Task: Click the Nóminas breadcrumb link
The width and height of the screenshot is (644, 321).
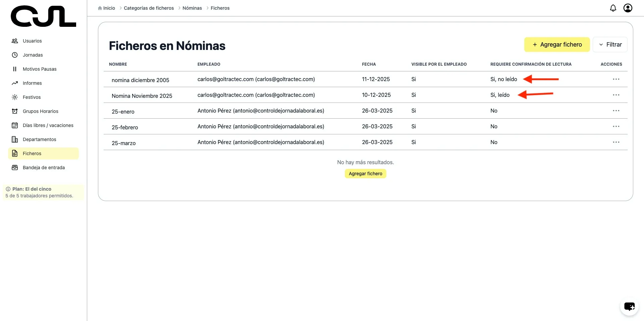Action: pos(192,8)
